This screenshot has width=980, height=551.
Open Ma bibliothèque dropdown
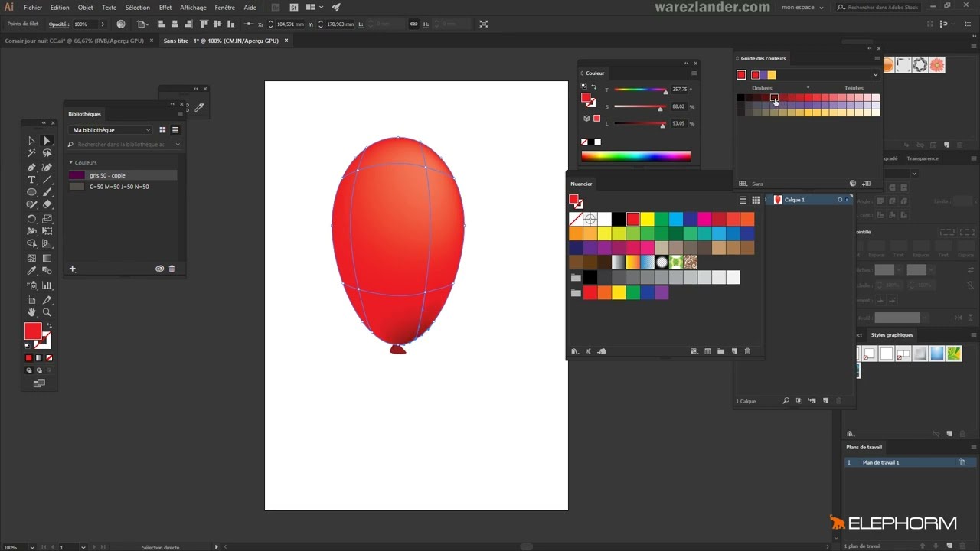click(110, 130)
